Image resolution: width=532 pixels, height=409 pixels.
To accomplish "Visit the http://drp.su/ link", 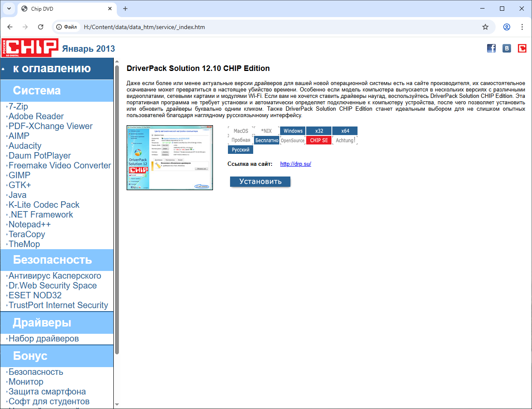I will (x=296, y=164).
